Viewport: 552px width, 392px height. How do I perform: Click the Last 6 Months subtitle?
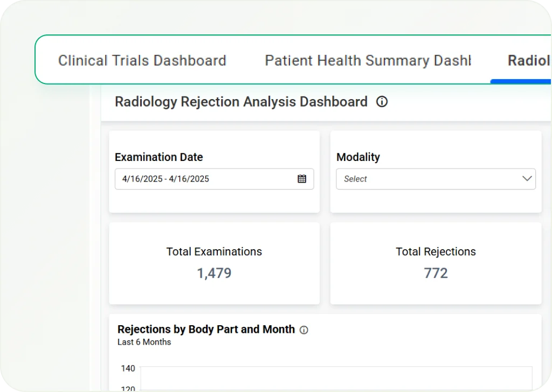(144, 342)
